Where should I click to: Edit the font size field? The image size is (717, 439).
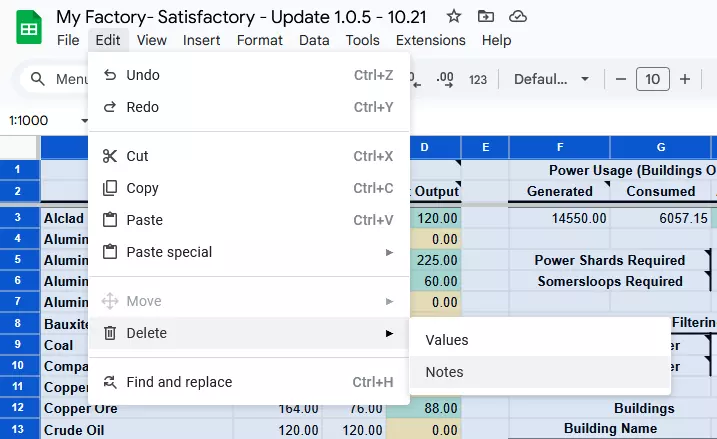coord(653,79)
